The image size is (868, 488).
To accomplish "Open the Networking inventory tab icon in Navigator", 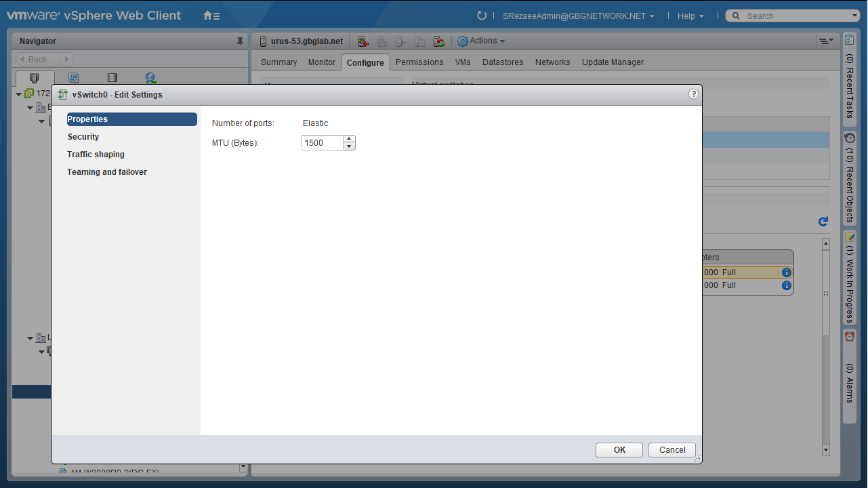I will 150,78.
